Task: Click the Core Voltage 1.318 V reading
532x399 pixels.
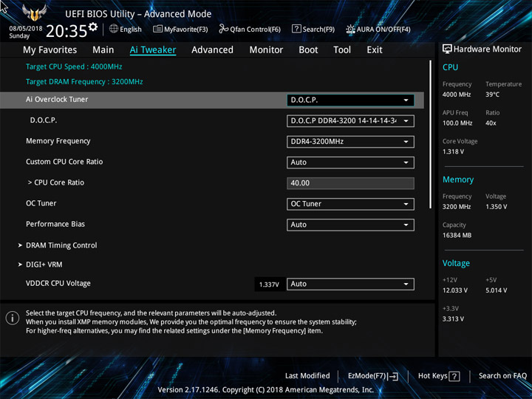Action: point(453,151)
